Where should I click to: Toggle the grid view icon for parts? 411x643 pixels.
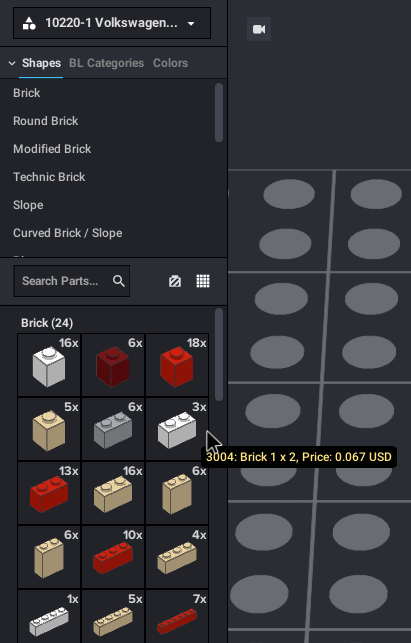coord(203,281)
